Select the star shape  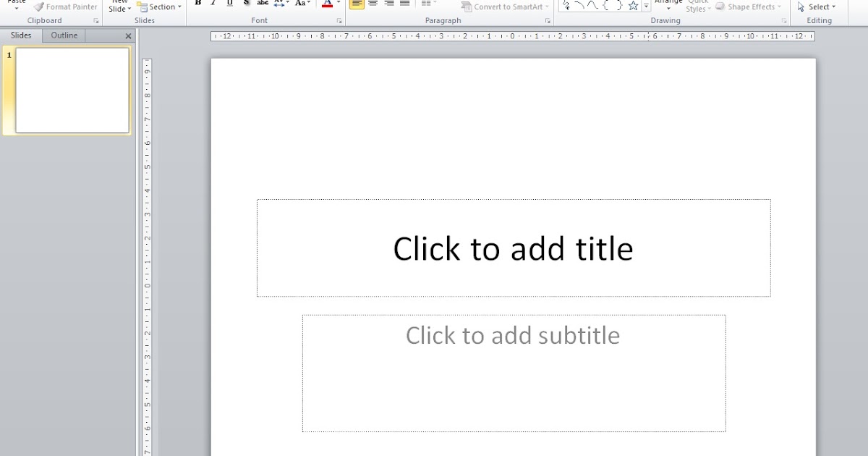point(633,5)
